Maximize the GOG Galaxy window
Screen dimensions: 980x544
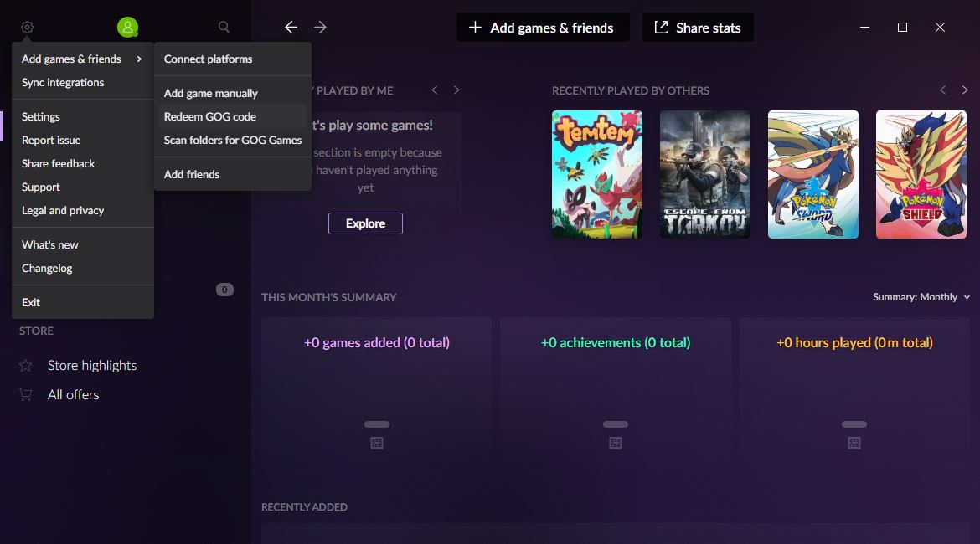click(902, 28)
